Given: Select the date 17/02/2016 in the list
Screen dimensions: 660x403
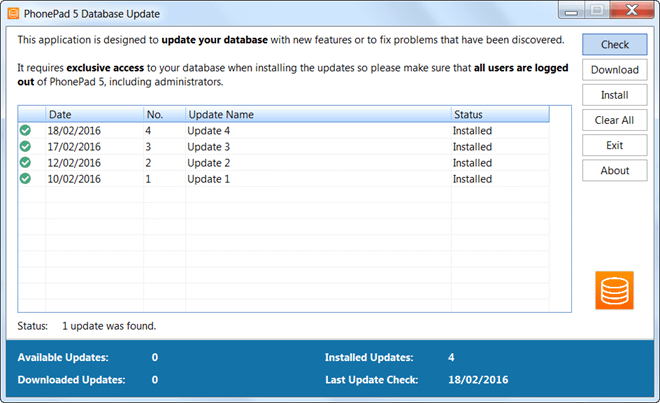Looking at the screenshot, I should (74, 147).
